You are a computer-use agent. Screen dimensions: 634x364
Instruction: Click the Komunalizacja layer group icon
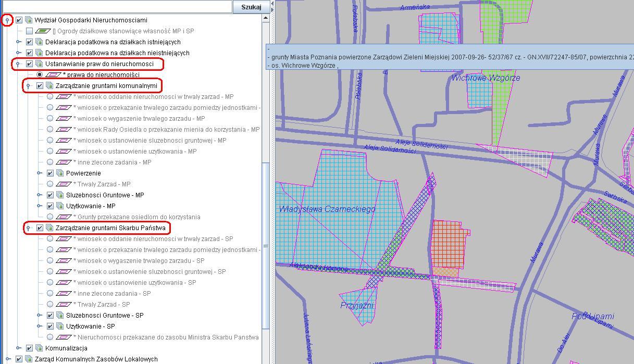click(39, 348)
